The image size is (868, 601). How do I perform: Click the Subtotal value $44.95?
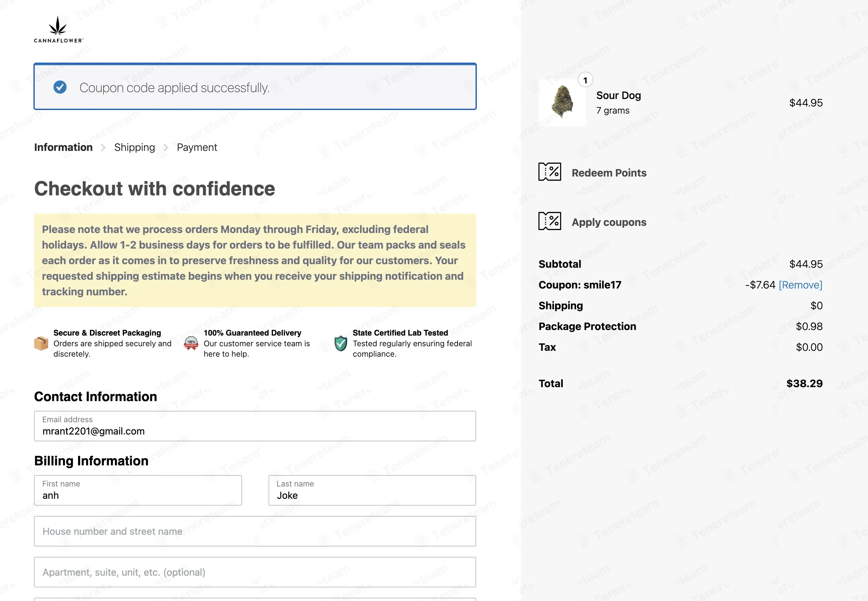click(x=806, y=264)
